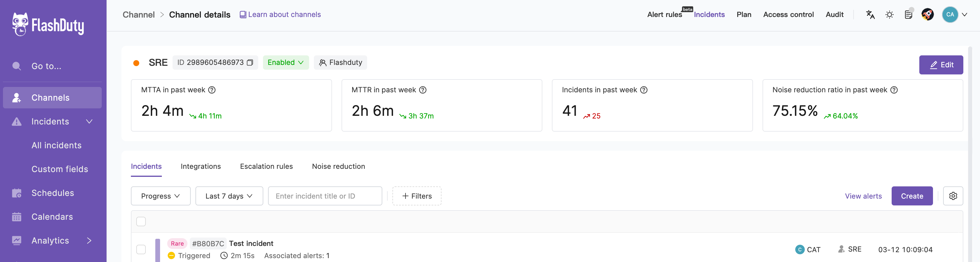
Task: Show the MTTA in past week help tooltip
Action: [x=212, y=90]
